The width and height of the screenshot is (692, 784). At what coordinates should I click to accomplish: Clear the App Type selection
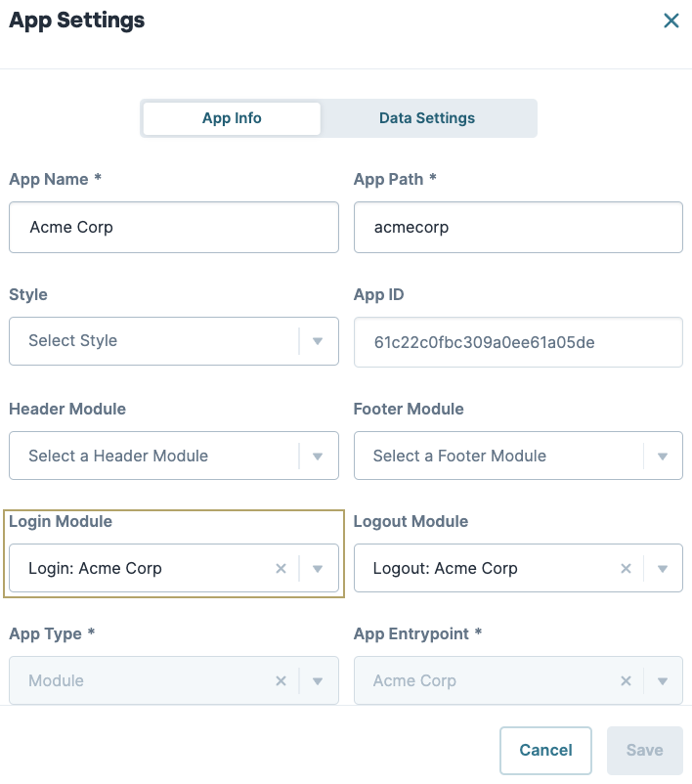click(x=281, y=681)
